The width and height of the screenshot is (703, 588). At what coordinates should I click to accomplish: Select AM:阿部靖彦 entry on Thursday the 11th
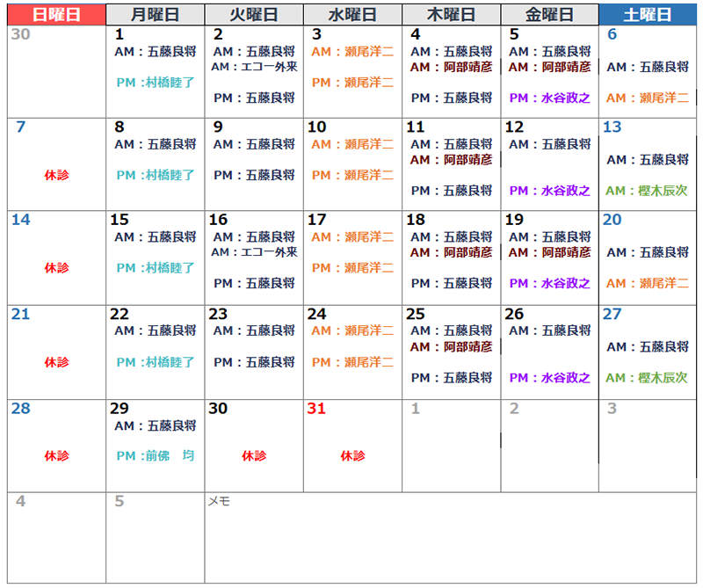click(x=451, y=160)
